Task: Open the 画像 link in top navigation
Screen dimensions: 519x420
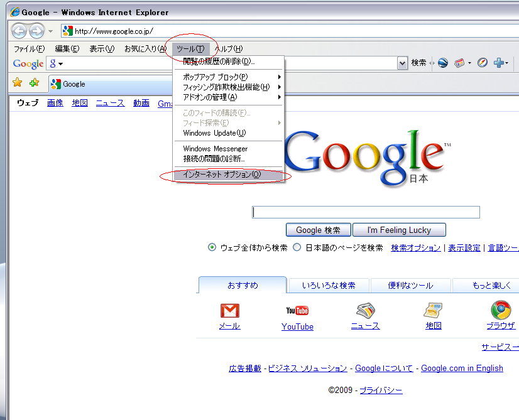Action: point(55,103)
